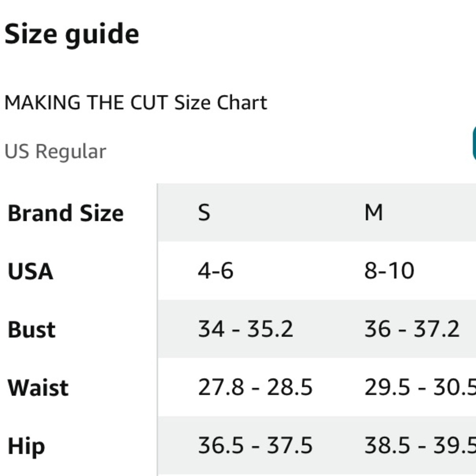Select the 36 - 37.2 bust measurement
476x476 pixels.
(412, 329)
